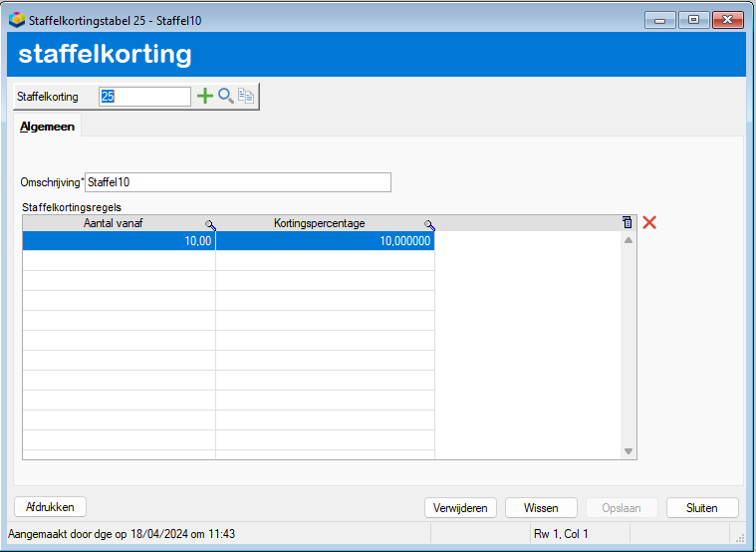Click the Omschrijving text field containing Staffel10
756x552 pixels.
point(238,182)
